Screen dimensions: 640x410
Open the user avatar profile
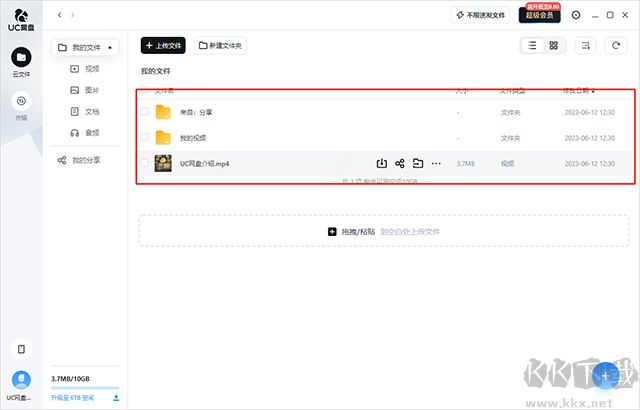21,380
